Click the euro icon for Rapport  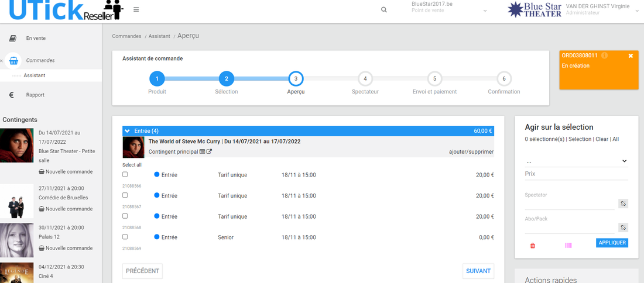pyautogui.click(x=12, y=95)
